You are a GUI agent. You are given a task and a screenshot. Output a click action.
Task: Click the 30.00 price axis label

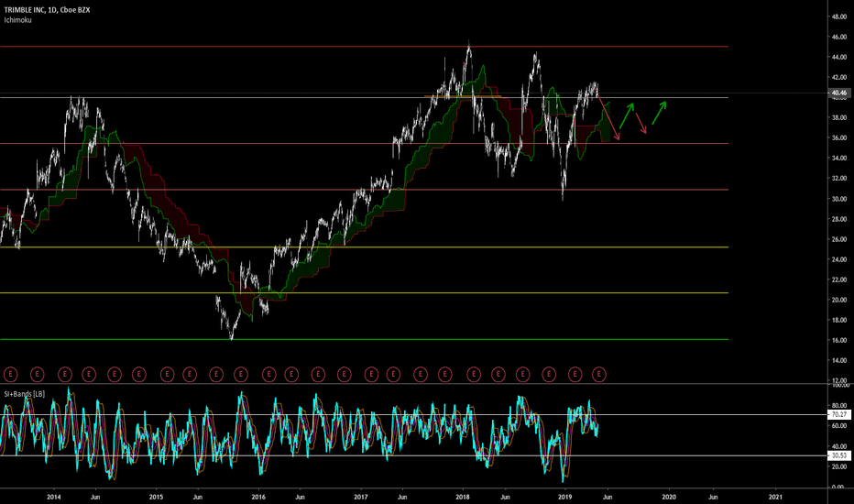839,199
